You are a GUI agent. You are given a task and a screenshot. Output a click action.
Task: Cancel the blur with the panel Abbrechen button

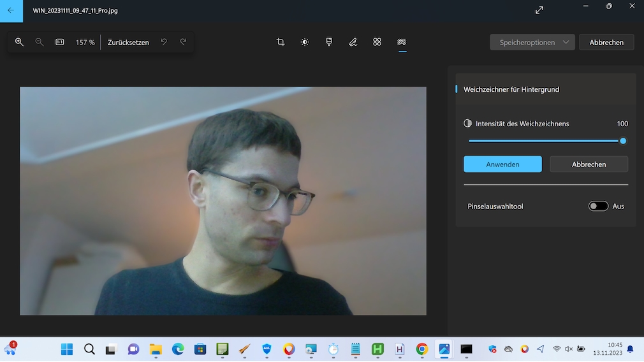589,164
